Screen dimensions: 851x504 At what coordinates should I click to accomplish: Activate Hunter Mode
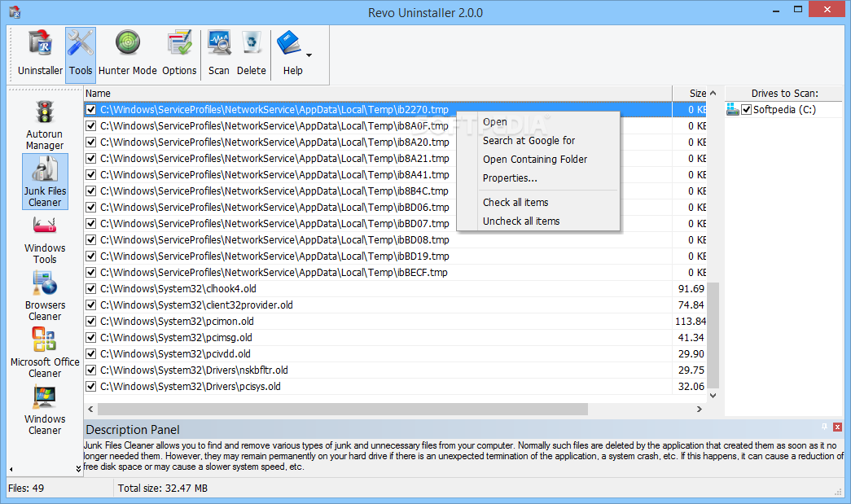[x=128, y=55]
